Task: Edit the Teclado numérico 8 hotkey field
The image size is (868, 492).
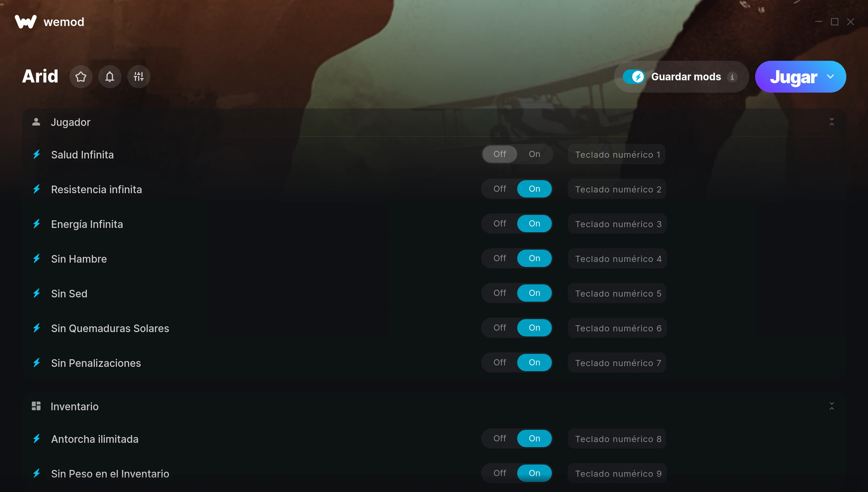Action: [x=617, y=439]
